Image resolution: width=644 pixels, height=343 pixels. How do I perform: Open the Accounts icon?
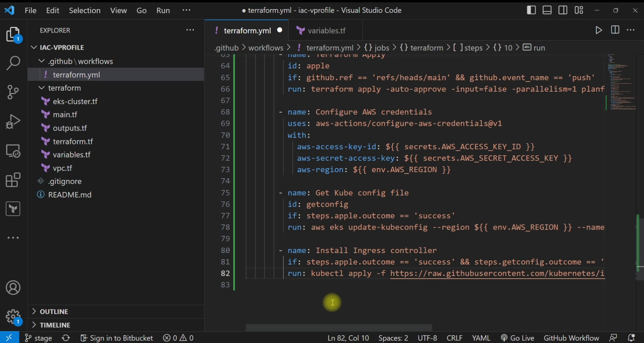pyautogui.click(x=13, y=288)
